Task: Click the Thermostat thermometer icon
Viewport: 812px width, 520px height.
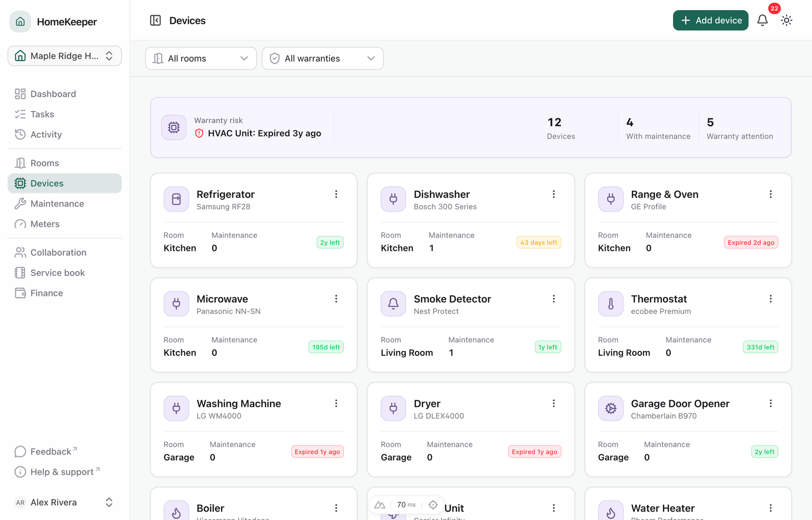Action: tap(611, 304)
